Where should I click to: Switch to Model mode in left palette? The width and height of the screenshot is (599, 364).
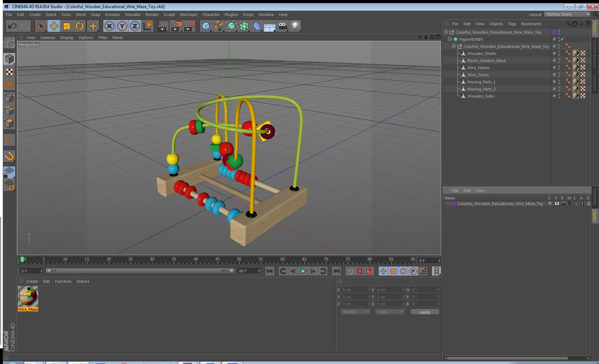pos(9,59)
